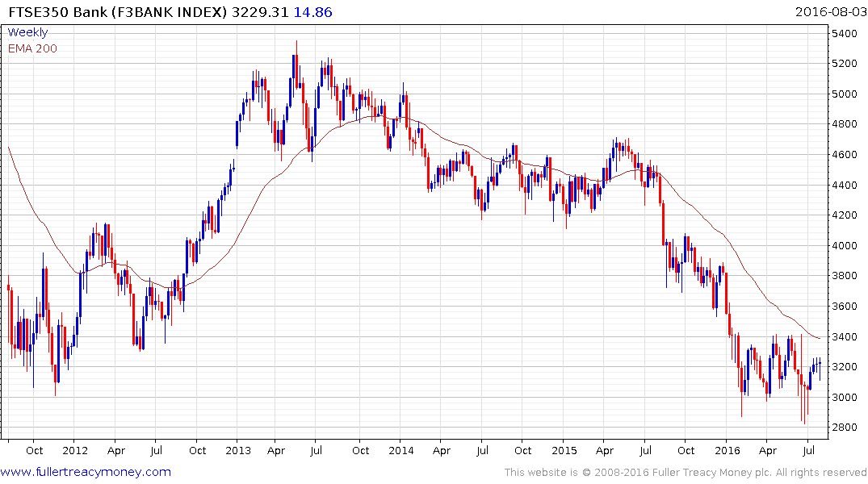Click the 4600 price axis label
868x484 pixels.
845,154
